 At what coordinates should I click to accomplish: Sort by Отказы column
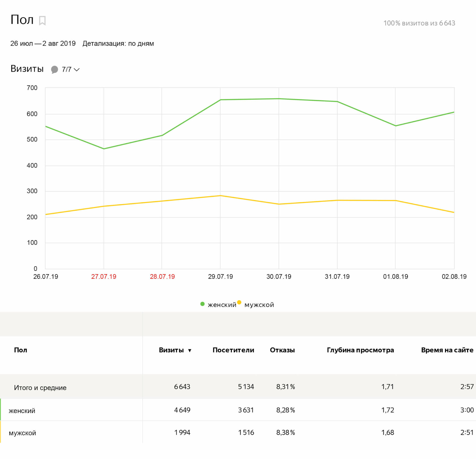[x=282, y=350]
